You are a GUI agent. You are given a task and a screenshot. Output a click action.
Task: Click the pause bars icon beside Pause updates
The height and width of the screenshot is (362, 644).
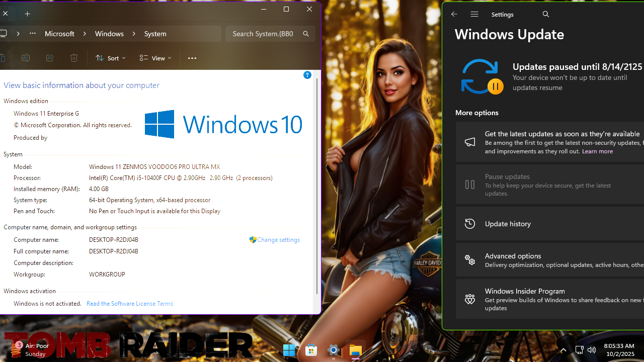click(x=470, y=185)
